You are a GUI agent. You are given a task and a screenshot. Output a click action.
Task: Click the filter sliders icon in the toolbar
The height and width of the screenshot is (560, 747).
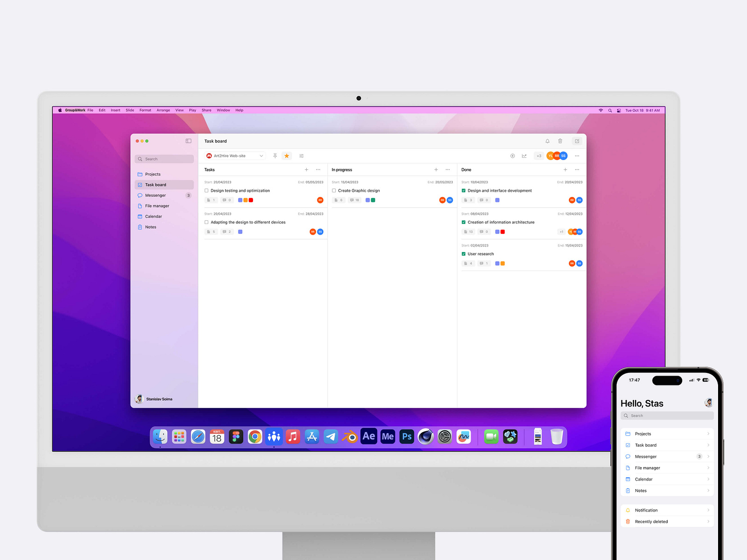302,156
